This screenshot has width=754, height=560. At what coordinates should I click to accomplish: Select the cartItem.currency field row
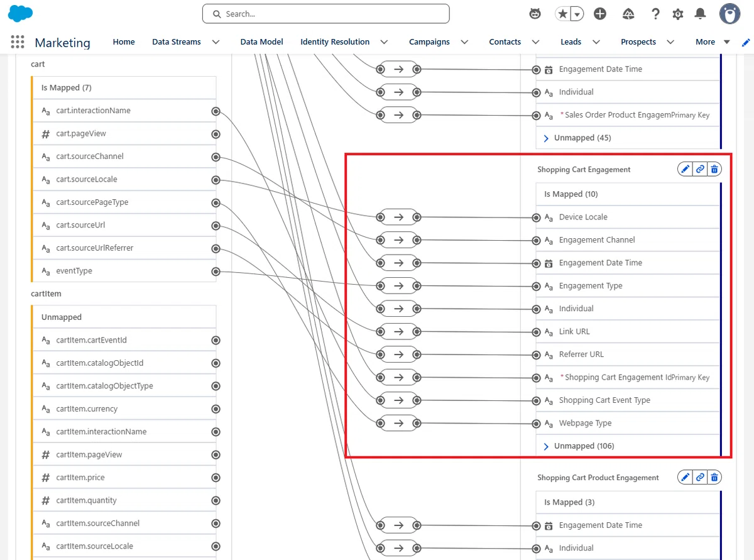[124, 409]
